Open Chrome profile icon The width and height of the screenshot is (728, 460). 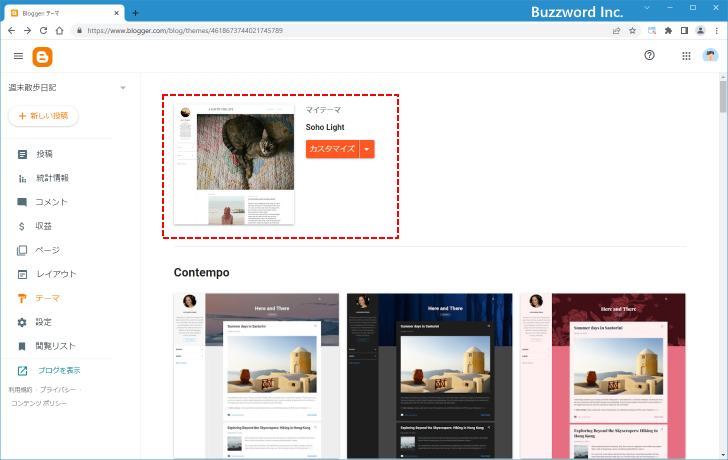(x=700, y=31)
